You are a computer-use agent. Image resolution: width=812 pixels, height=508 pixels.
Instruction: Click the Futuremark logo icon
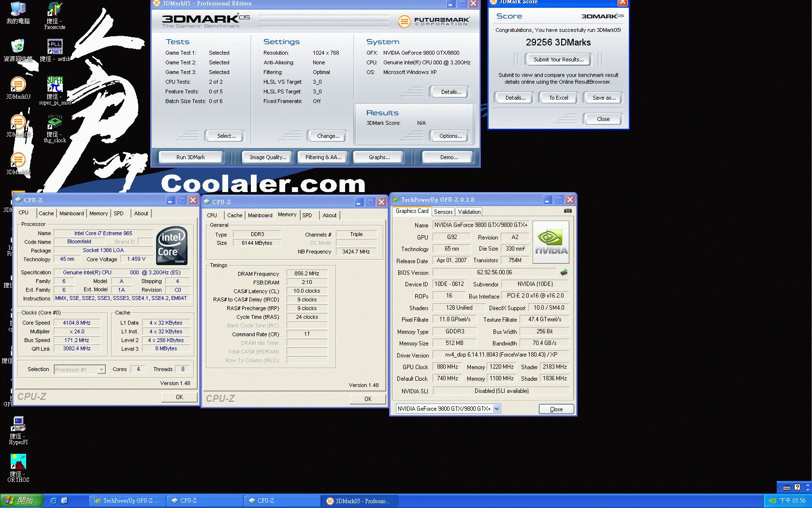[404, 21]
